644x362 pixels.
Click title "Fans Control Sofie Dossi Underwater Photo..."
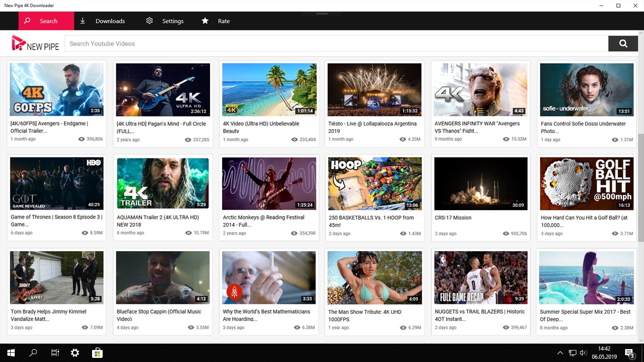[583, 127]
